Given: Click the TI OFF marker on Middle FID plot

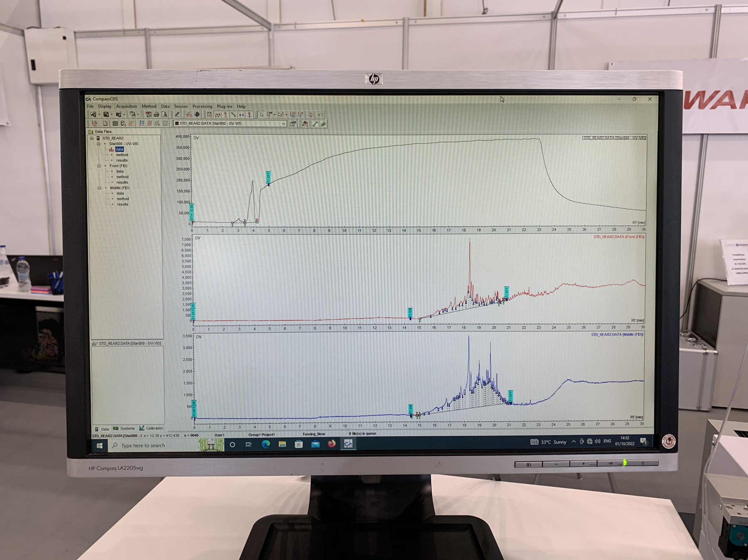Looking at the screenshot, I should pyautogui.click(x=511, y=396).
